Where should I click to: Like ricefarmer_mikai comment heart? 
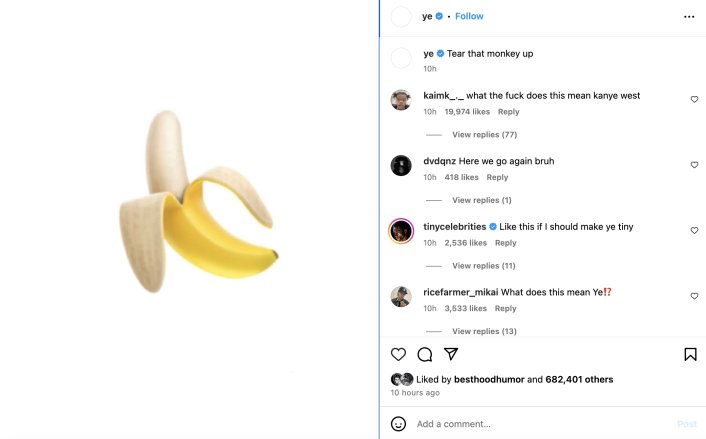pyautogui.click(x=694, y=297)
